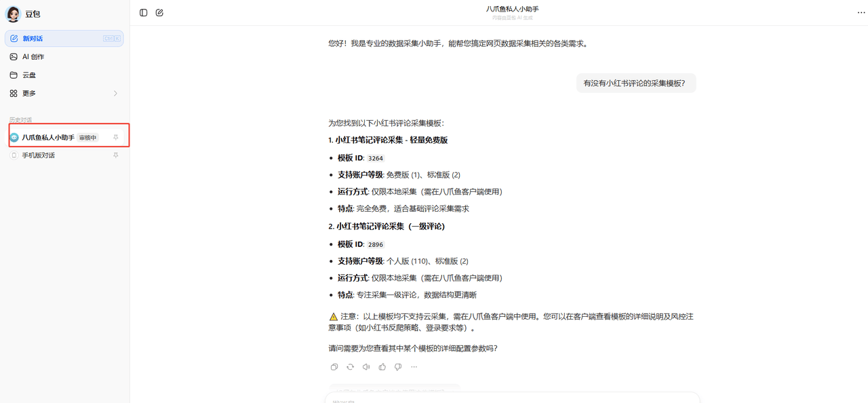Click the 八爪鱼私人小助手 header title

coord(513,9)
